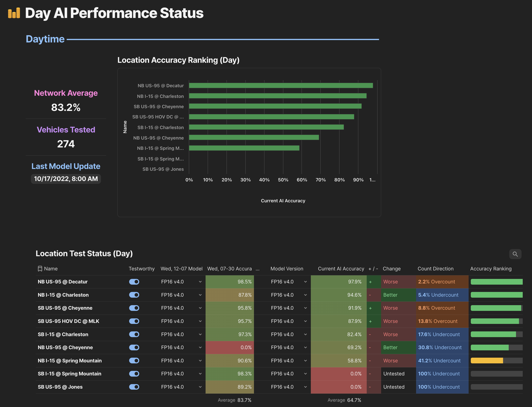Click the plus indicator in Decatur row

click(370, 282)
